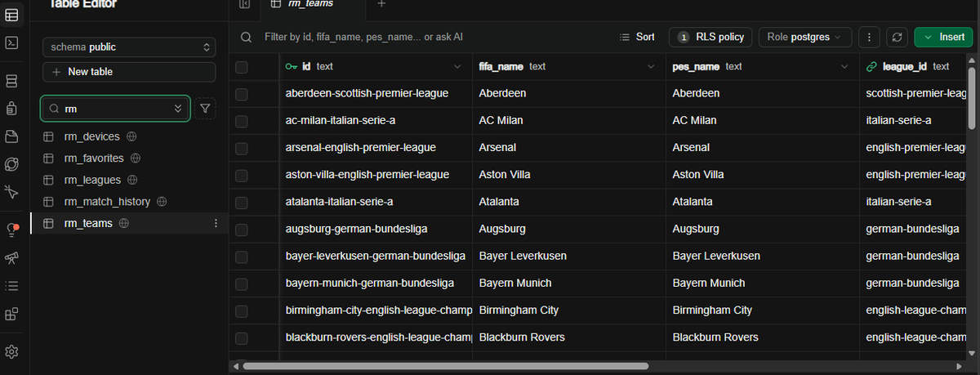This screenshot has height=375, width=980.
Task: Open rm_teams row three-dot menu in sidebar
Action: [x=216, y=223]
